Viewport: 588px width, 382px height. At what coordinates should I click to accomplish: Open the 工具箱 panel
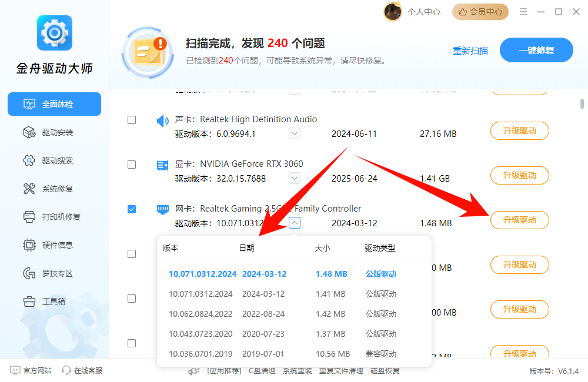54,301
